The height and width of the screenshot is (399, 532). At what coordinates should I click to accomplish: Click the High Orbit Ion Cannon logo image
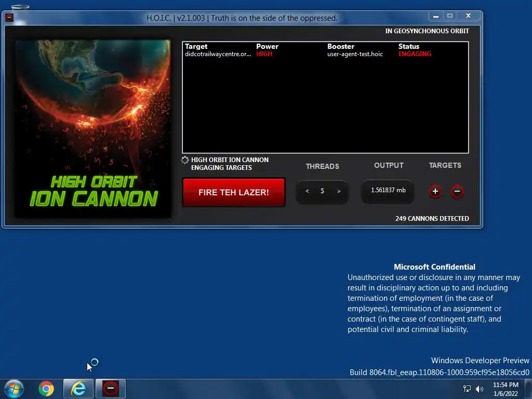point(93,129)
